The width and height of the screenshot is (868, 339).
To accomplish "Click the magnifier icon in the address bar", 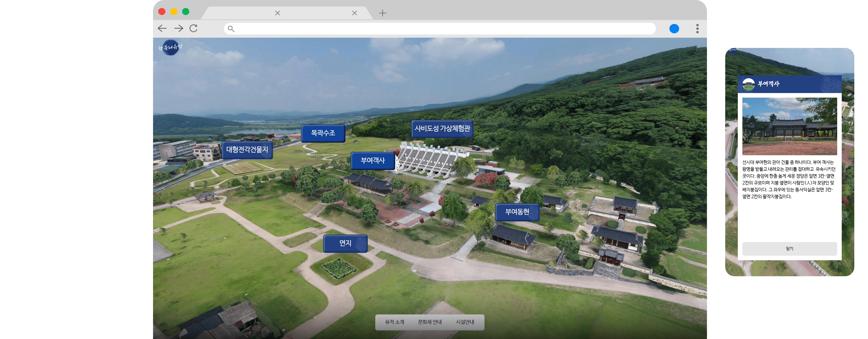I will pos(231,29).
